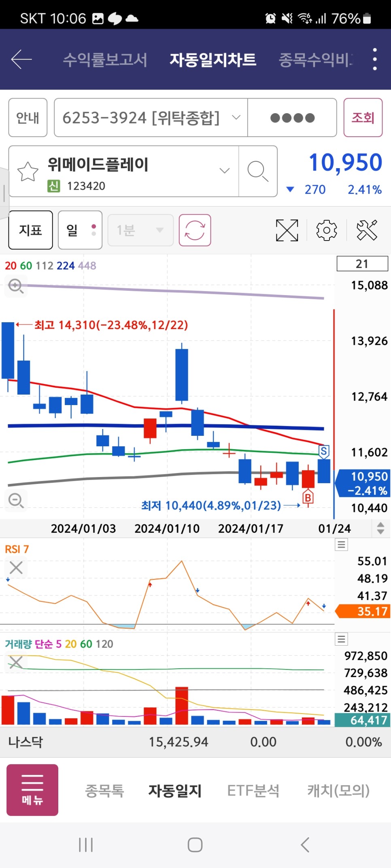Tap the 448 moving average label
This screenshot has width=391, height=868.
[87, 266]
